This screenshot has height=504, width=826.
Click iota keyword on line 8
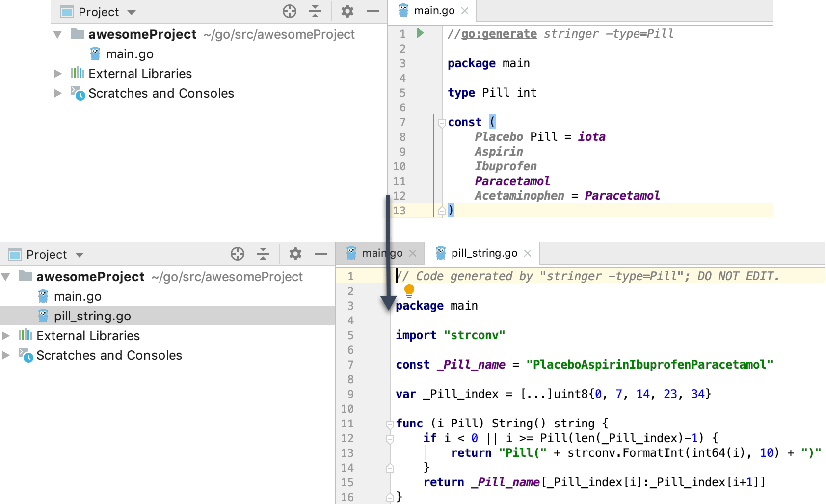pyautogui.click(x=591, y=137)
